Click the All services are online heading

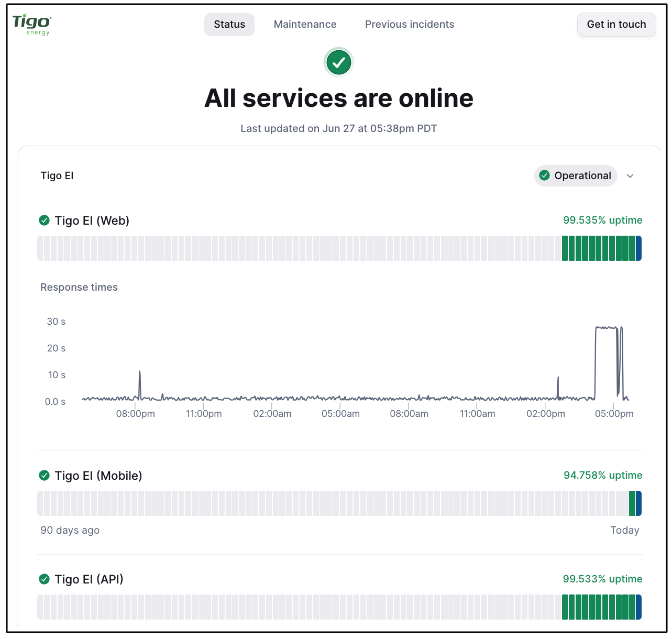[x=339, y=98]
